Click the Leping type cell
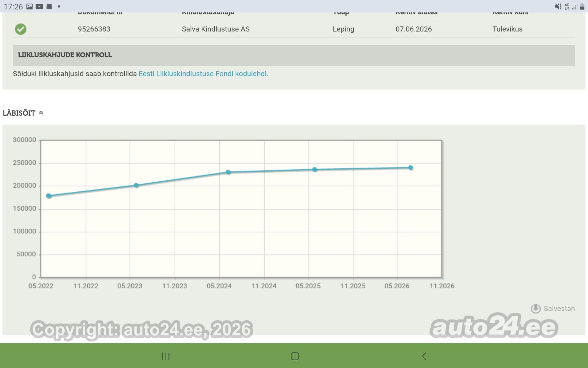This screenshot has height=368, width=588. tap(343, 29)
